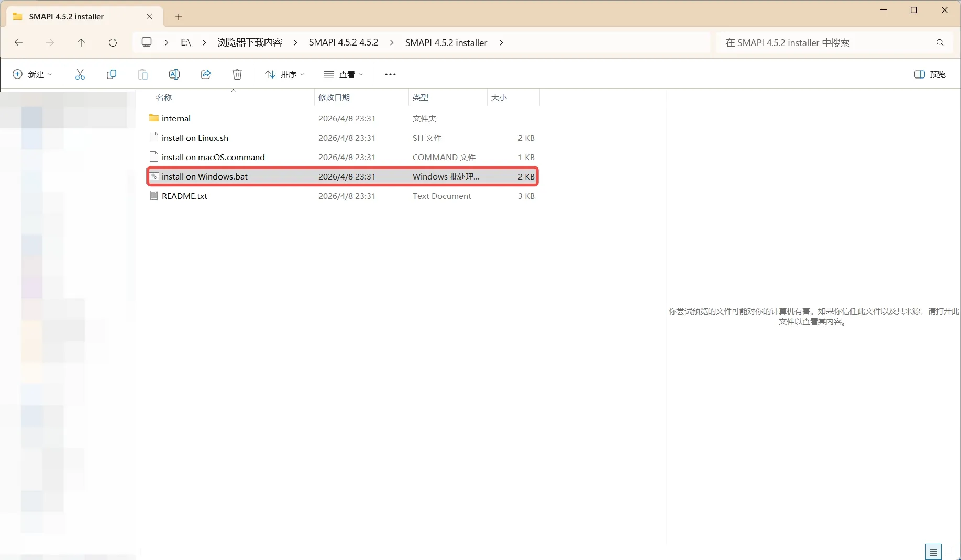Image resolution: width=961 pixels, height=560 pixels.
Task: Click the Windows 批处理 type cell
Action: click(x=446, y=176)
